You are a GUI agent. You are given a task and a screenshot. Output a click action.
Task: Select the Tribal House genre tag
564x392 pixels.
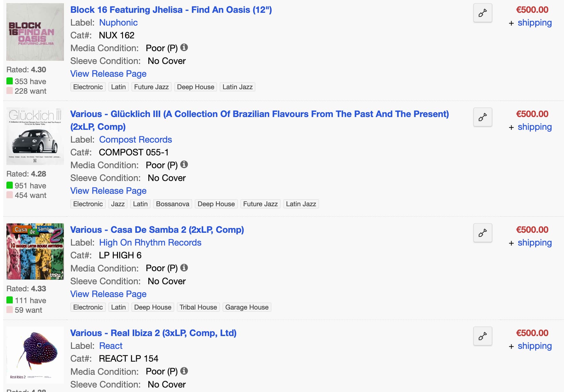198,307
